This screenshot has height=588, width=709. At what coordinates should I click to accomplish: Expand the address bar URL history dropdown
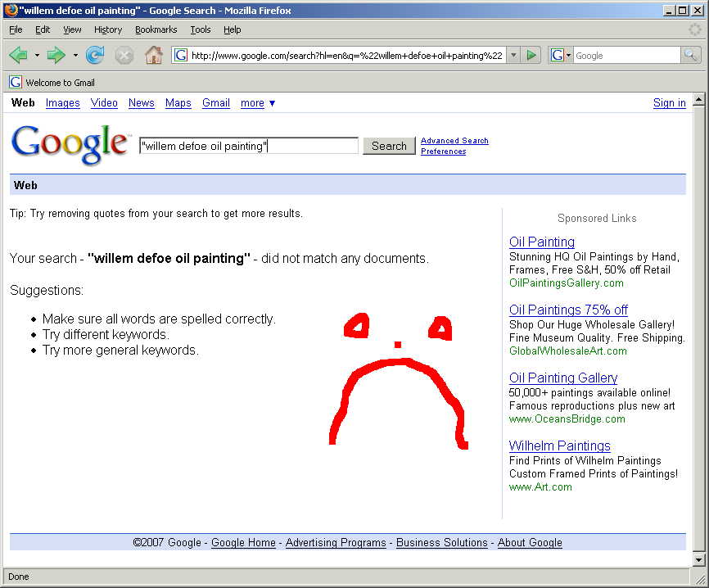513,55
